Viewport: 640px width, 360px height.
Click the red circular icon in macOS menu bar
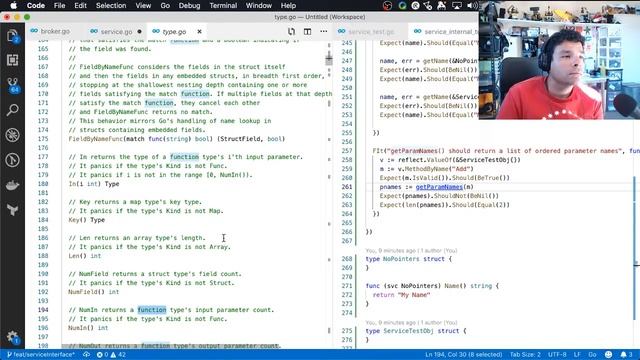tap(387, 5)
